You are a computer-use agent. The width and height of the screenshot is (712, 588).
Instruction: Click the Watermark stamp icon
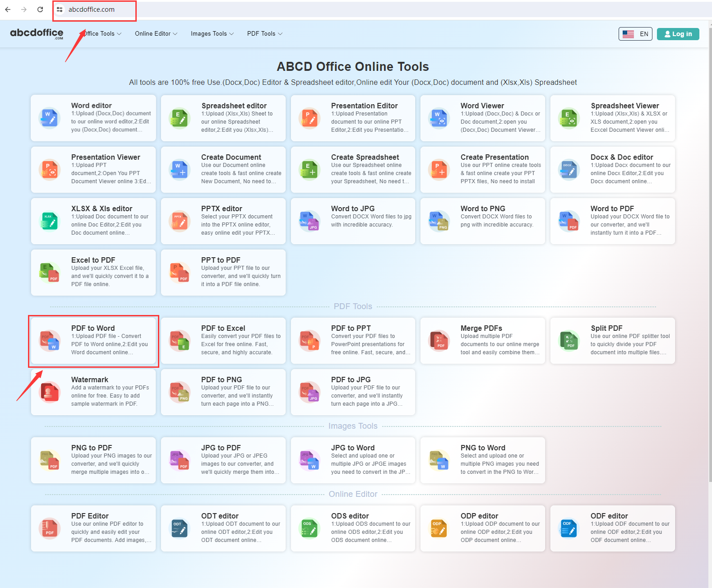(x=50, y=392)
